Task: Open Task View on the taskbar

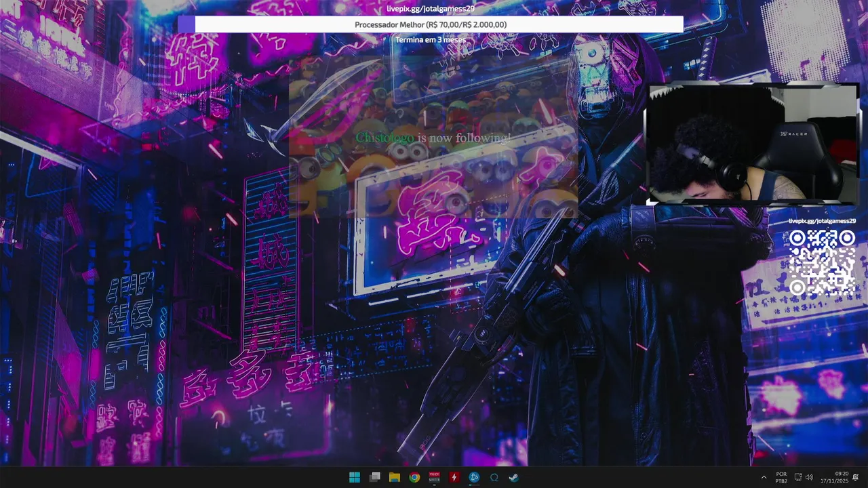Action: pos(374,477)
